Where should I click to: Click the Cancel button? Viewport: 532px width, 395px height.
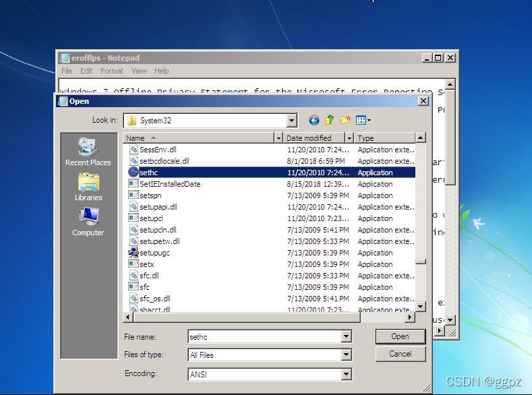pos(401,354)
